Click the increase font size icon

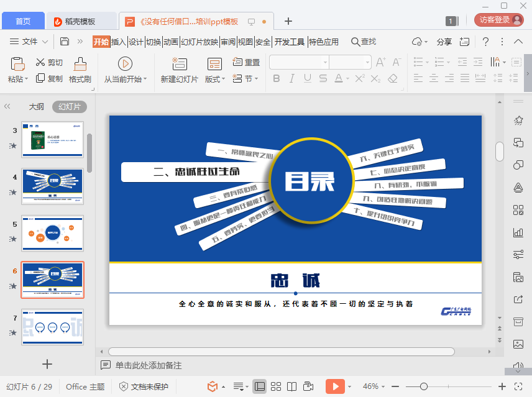(381, 62)
